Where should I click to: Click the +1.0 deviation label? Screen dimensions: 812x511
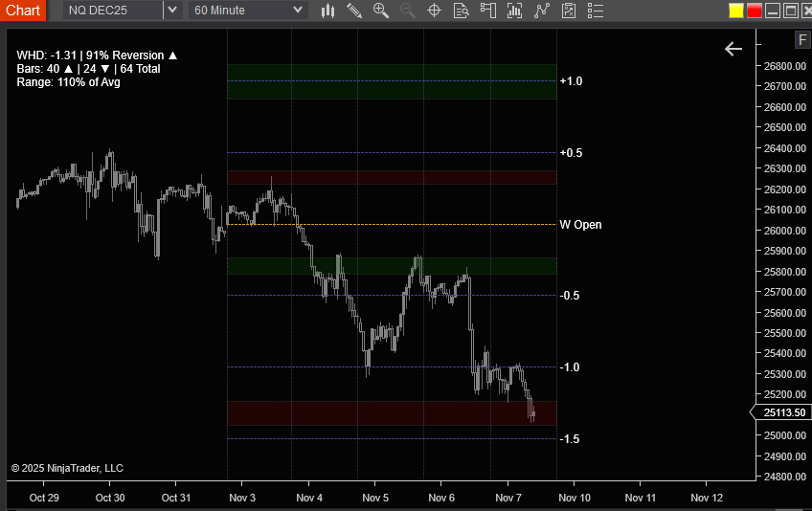pyautogui.click(x=572, y=81)
